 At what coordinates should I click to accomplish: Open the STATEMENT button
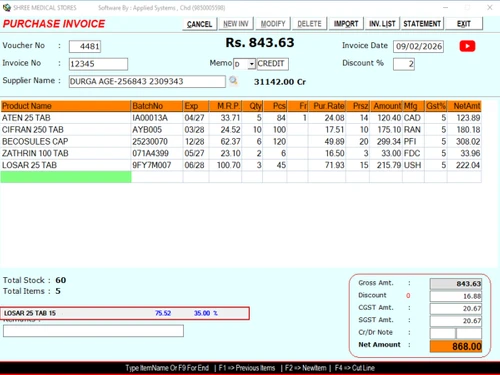coord(422,24)
